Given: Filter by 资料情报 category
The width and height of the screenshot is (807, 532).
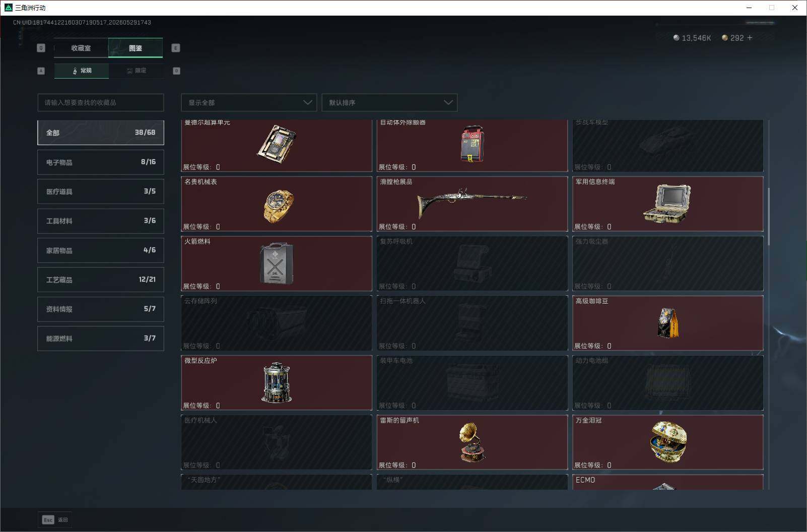Looking at the screenshot, I should coord(101,309).
